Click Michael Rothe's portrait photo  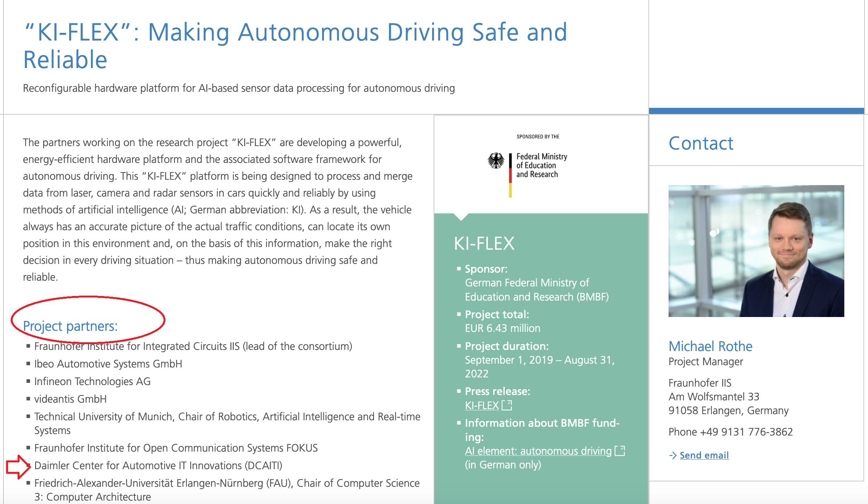(756, 251)
